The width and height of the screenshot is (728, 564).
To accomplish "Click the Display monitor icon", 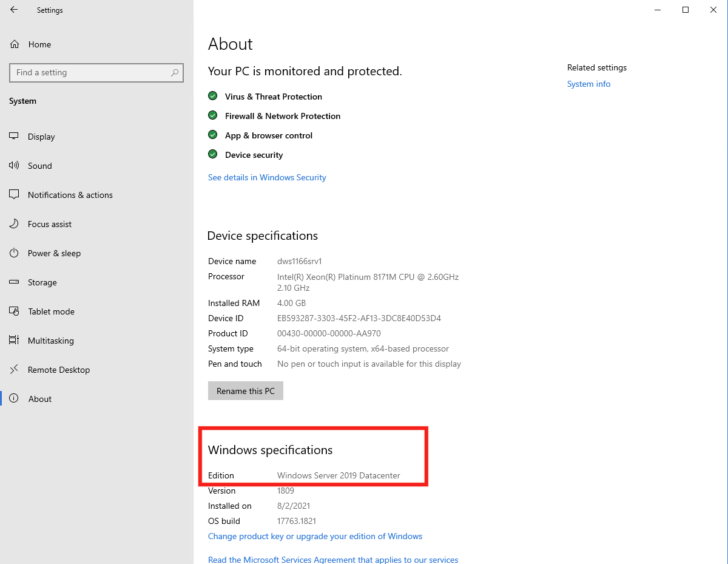I will pos(14,137).
